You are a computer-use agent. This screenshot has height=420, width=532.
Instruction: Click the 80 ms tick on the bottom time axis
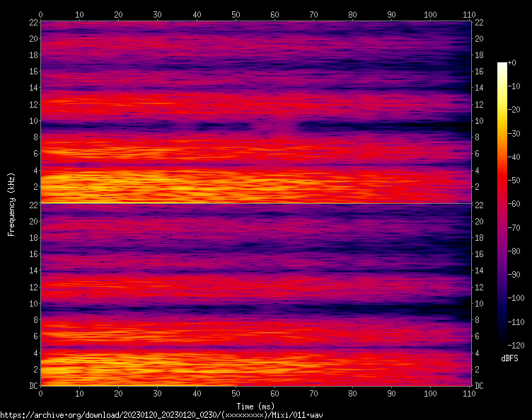tap(352, 393)
